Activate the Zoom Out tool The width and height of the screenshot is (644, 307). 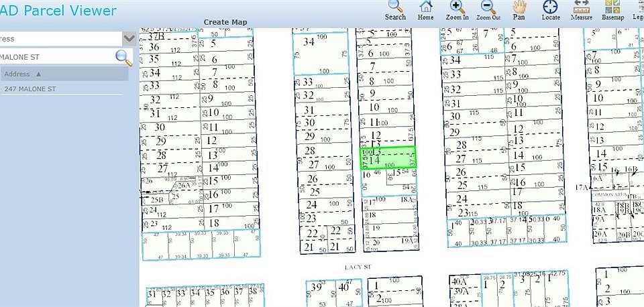(488, 10)
